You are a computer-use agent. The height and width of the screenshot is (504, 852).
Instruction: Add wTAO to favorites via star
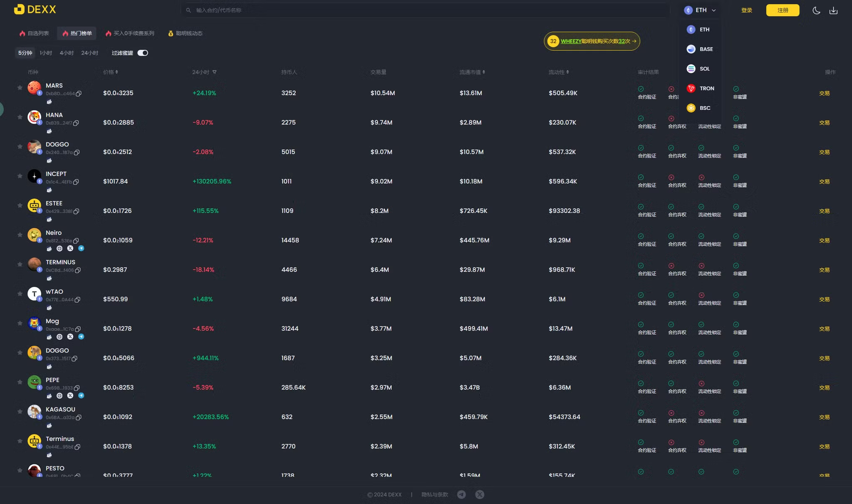tap(20, 294)
